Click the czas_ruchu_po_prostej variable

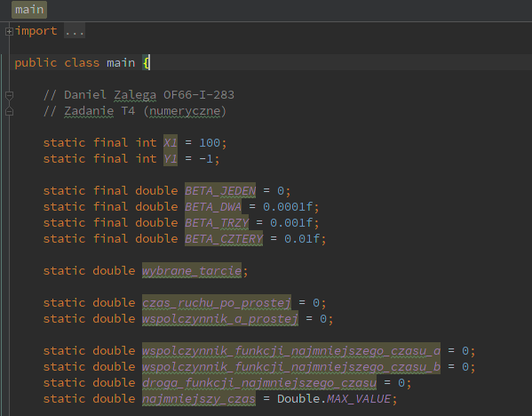217,302
